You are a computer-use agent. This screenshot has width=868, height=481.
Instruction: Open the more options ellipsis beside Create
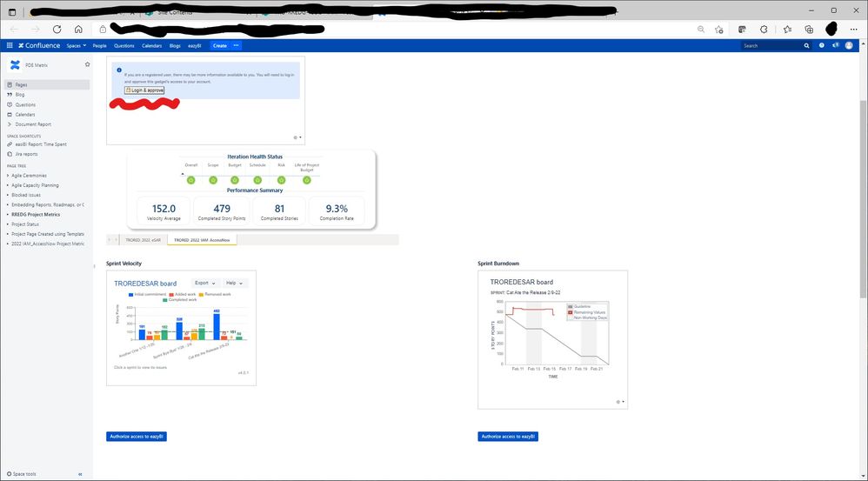237,45
